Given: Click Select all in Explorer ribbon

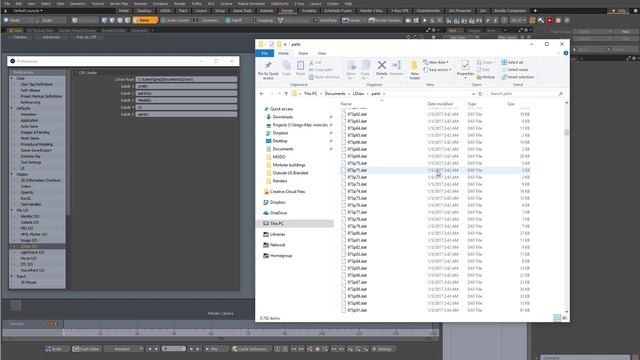Looking at the screenshot, I should (512, 62).
